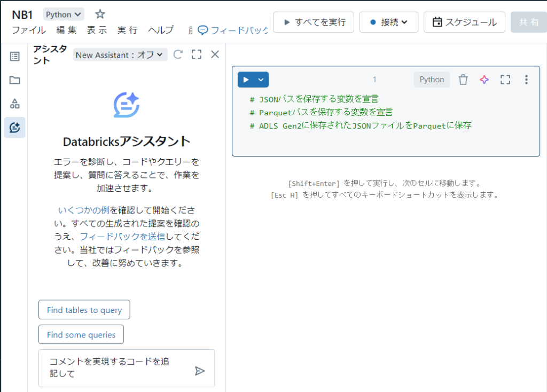Click the Find tables to query suggestion

point(84,310)
